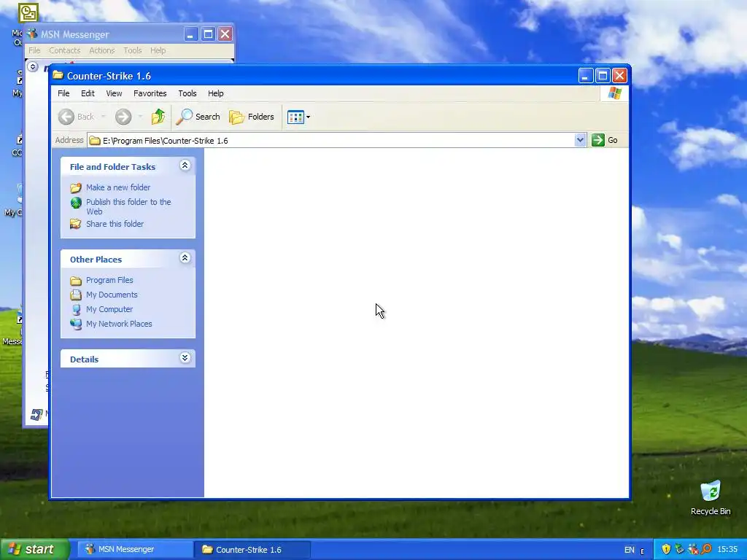Screen dimensions: 747x560
Task: Click the Windows flag logo in Explorer
Action: (614, 93)
